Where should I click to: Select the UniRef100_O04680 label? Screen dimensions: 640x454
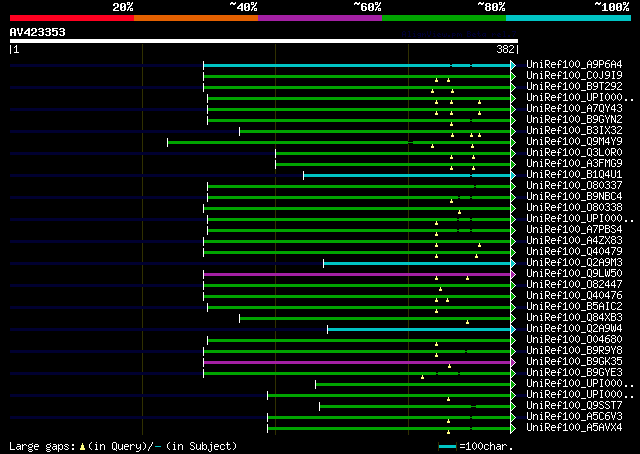coord(574,340)
